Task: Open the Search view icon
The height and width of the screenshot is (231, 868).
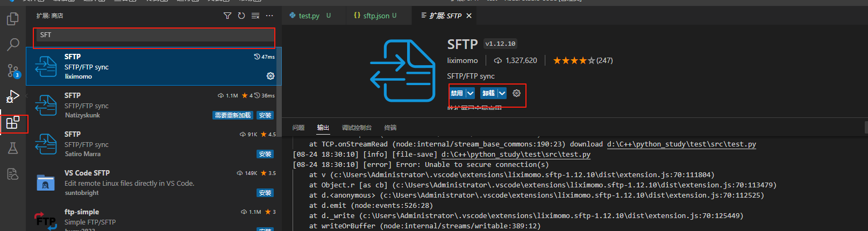Action: 13,44
